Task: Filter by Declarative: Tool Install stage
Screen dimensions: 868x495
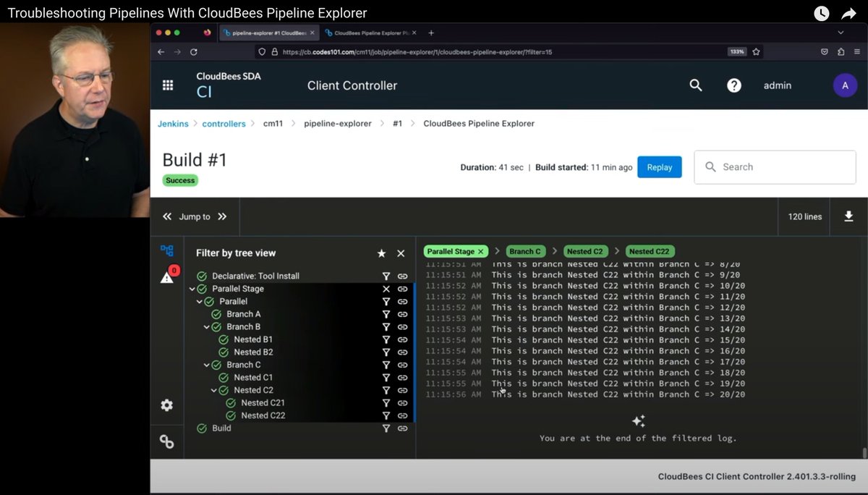Action: pyautogui.click(x=386, y=276)
